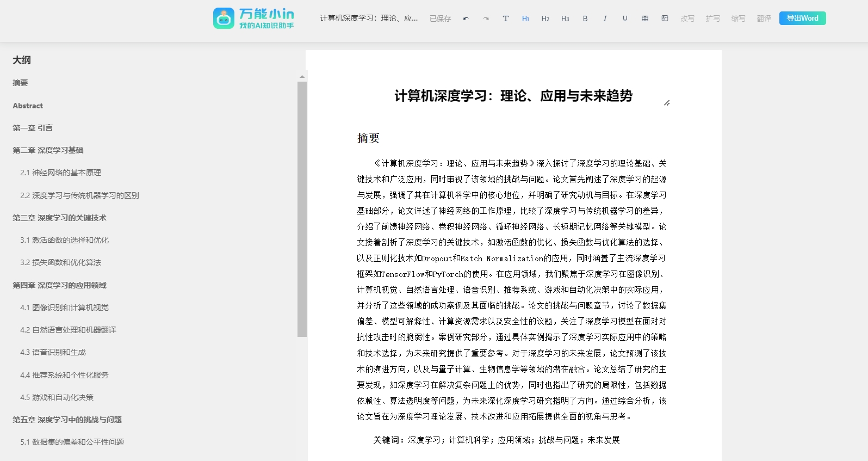Open 第二章 深度学习基础 in outline
Image resolution: width=868 pixels, height=461 pixels.
(48, 150)
